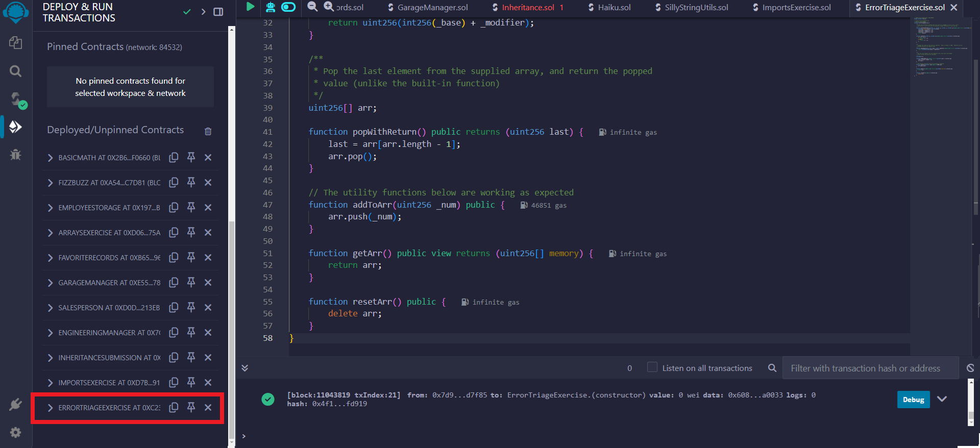
Task: Expand the EMPLOYEESTORAGE contract entry
Action: coord(50,208)
